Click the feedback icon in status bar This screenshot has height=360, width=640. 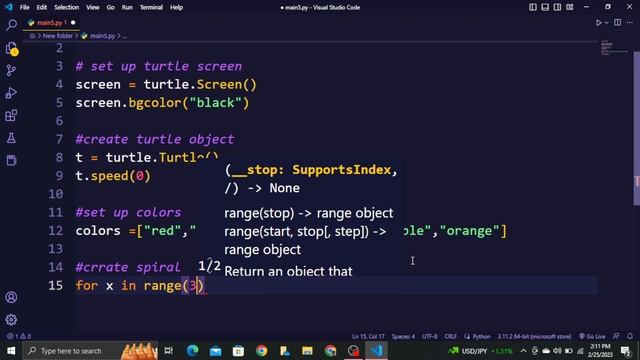(616, 336)
